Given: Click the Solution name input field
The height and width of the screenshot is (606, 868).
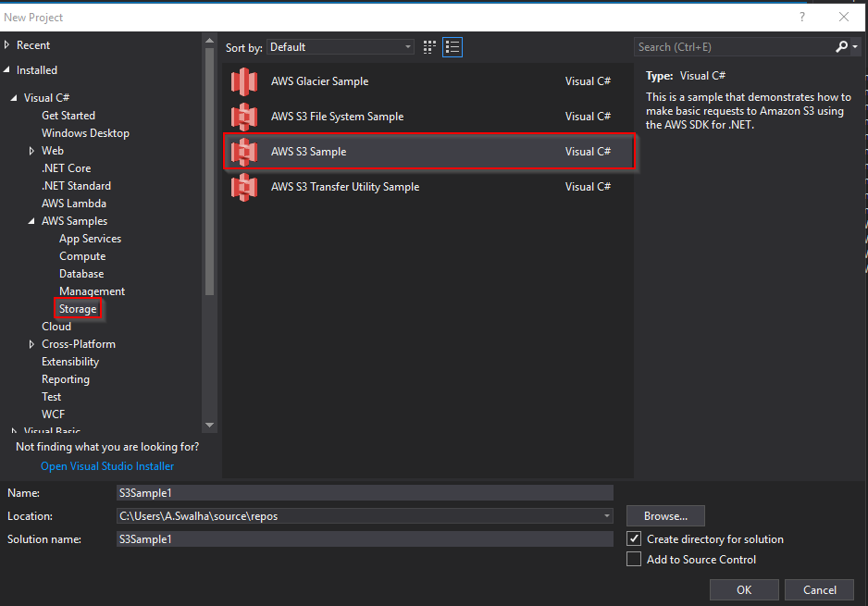Looking at the screenshot, I should (365, 539).
